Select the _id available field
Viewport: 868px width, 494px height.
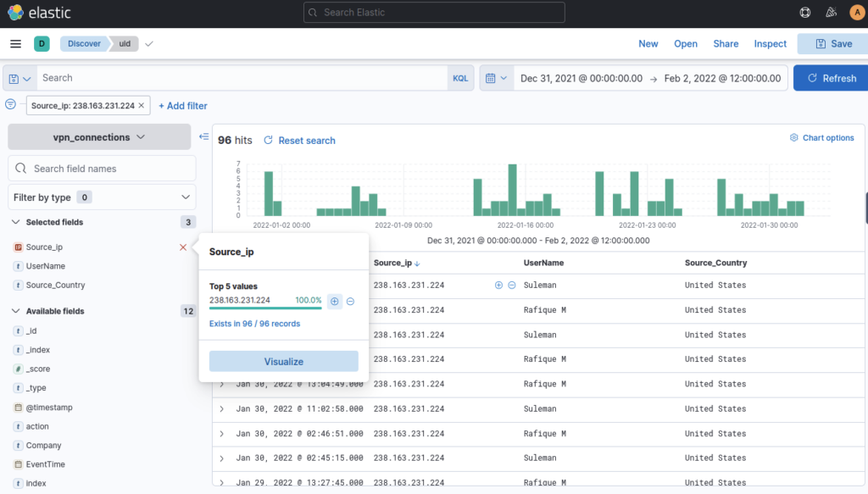[x=31, y=330]
